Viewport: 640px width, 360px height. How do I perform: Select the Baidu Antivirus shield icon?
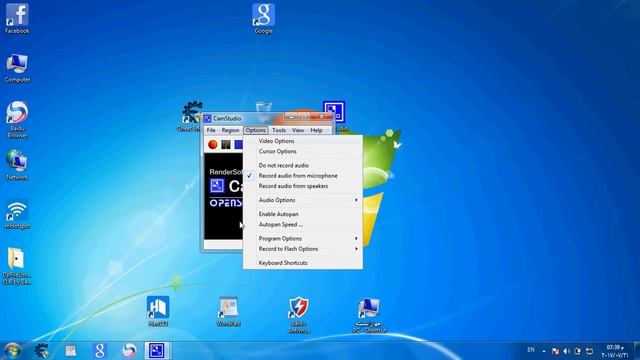298,315
